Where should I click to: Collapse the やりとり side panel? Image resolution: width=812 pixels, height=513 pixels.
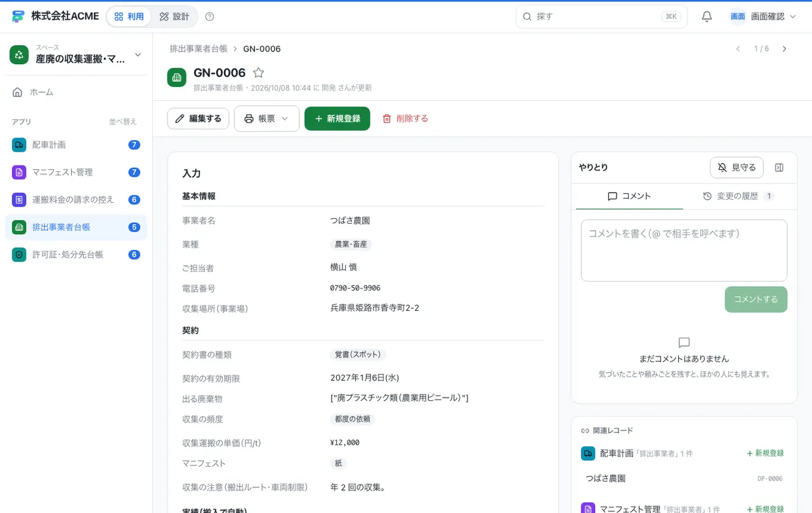click(780, 167)
